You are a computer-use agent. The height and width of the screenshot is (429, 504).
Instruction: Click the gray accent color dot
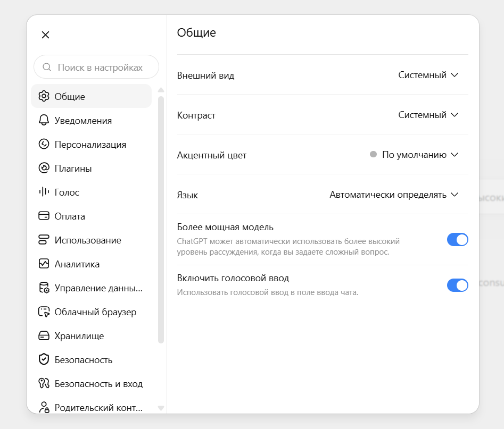373,154
